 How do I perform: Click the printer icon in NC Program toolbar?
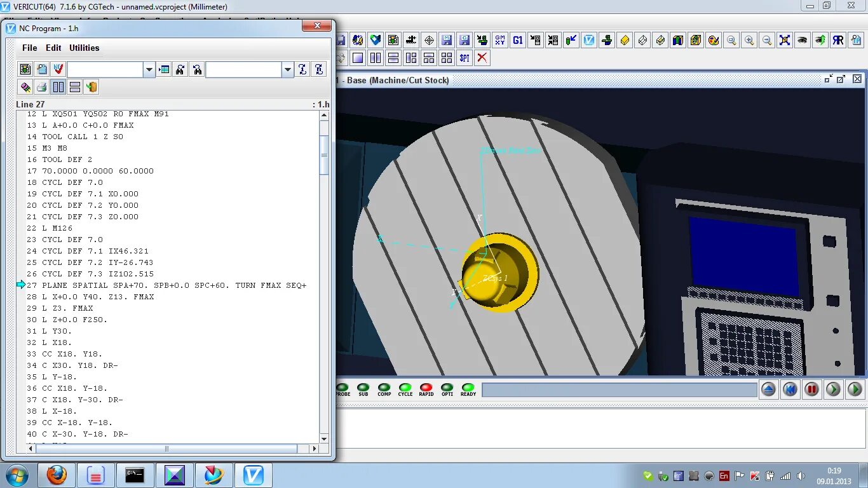[42, 87]
